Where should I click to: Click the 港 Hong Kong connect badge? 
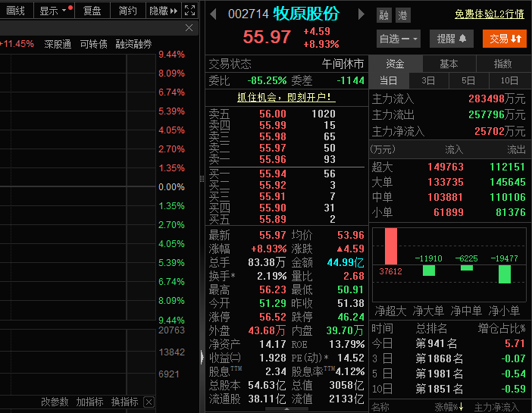coord(402,15)
